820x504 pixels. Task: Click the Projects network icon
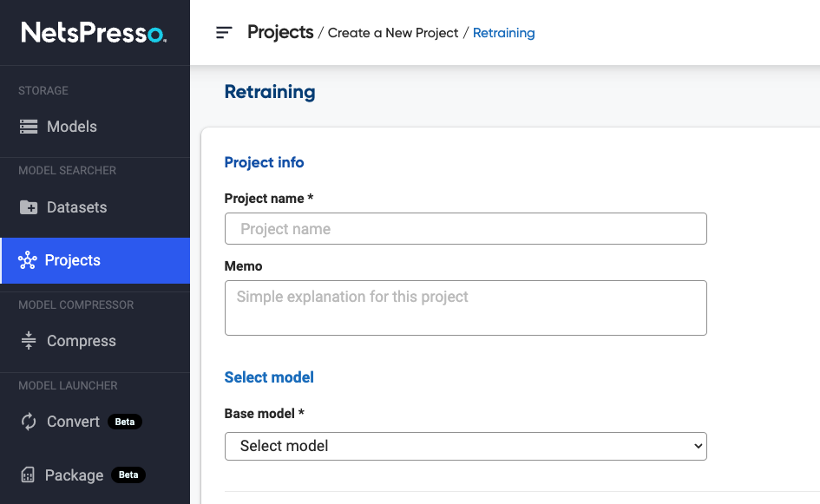27,260
